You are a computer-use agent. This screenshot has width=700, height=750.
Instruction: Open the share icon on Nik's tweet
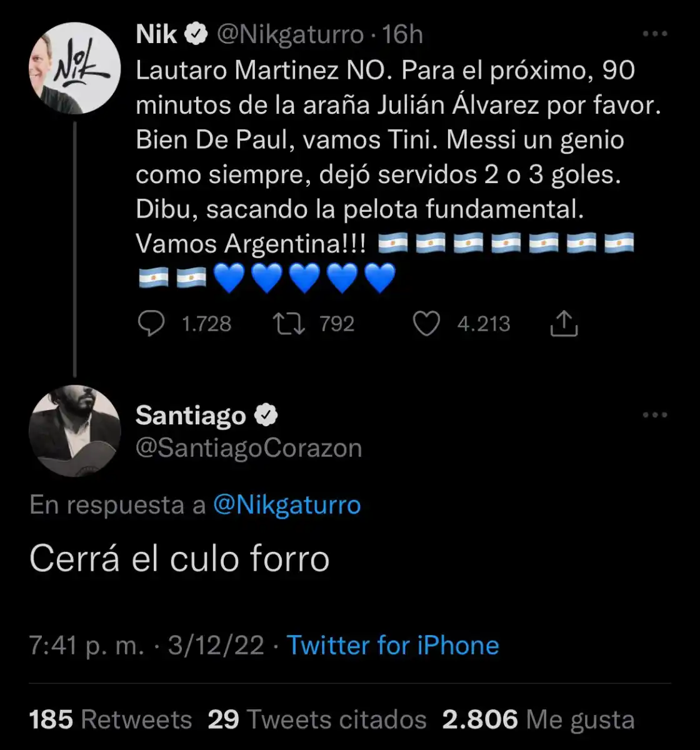(x=562, y=323)
